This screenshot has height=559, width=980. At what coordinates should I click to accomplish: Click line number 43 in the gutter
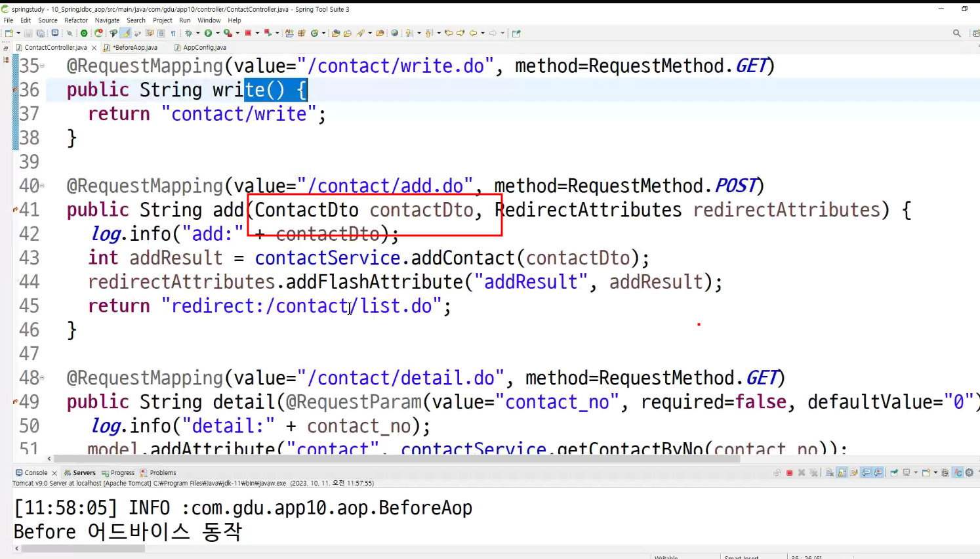[x=29, y=258]
